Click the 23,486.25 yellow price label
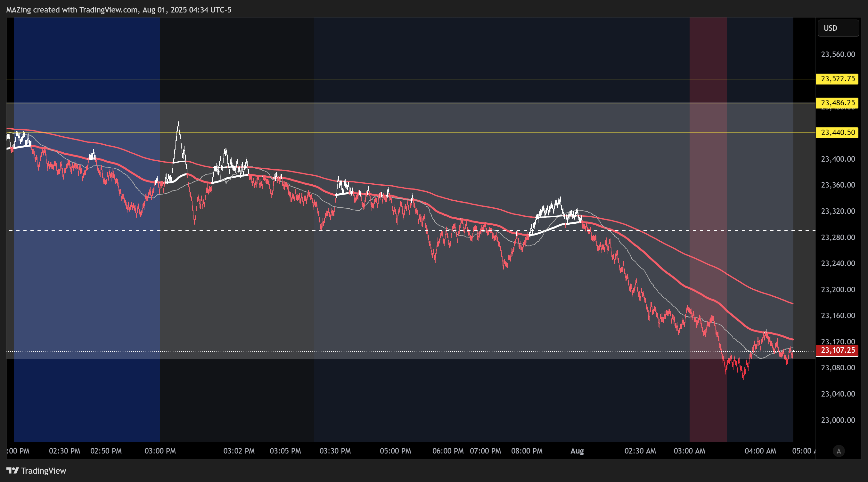Viewport: 868px width, 482px height. click(x=837, y=103)
